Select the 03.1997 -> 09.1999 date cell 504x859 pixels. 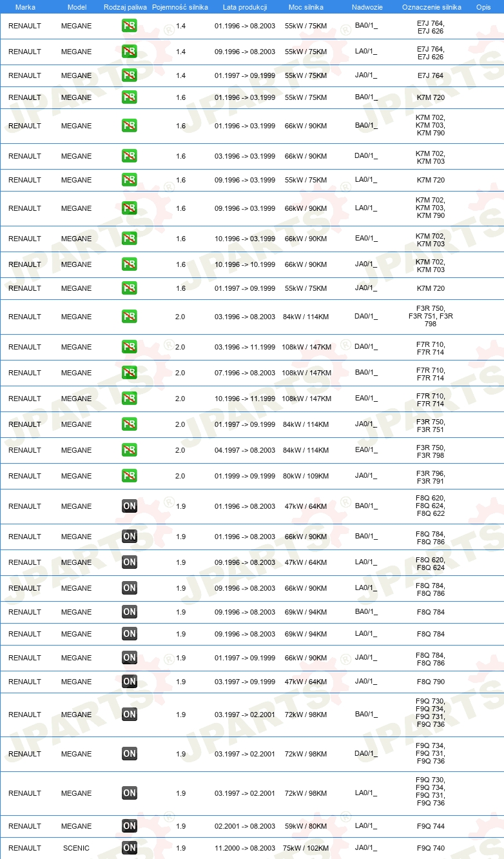(x=245, y=682)
